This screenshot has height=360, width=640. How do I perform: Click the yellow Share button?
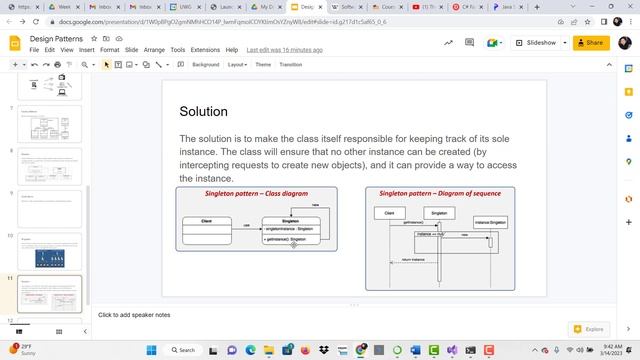[591, 43]
